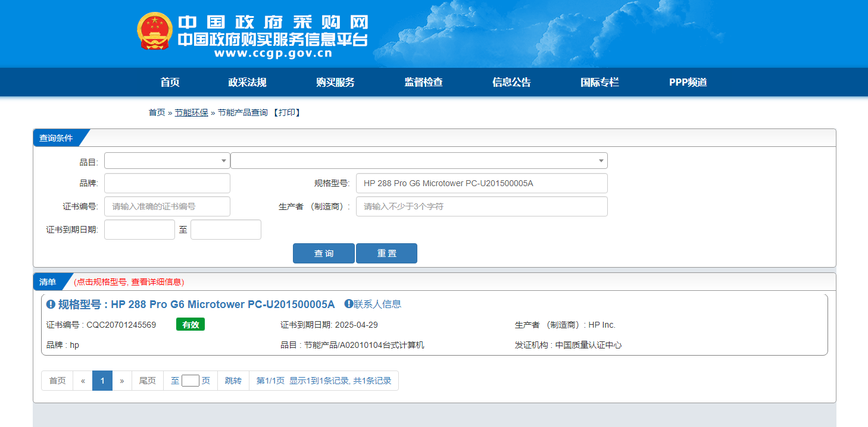
Task: Open the 信息公告 navigation item
Action: 511,83
